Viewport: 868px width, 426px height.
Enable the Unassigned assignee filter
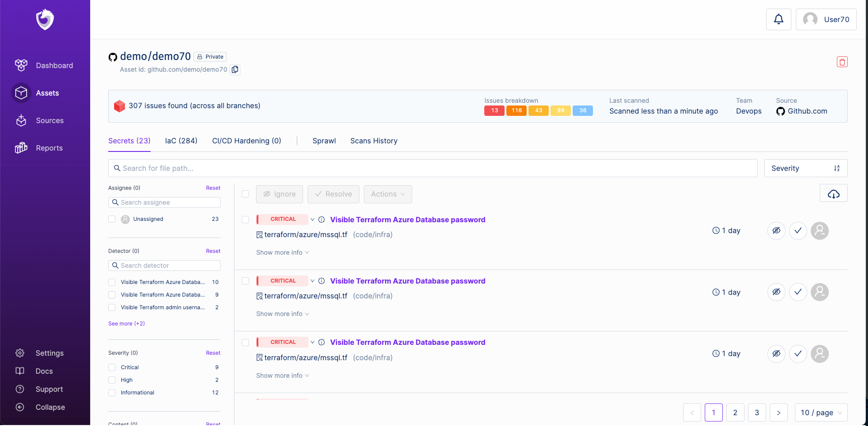click(112, 219)
